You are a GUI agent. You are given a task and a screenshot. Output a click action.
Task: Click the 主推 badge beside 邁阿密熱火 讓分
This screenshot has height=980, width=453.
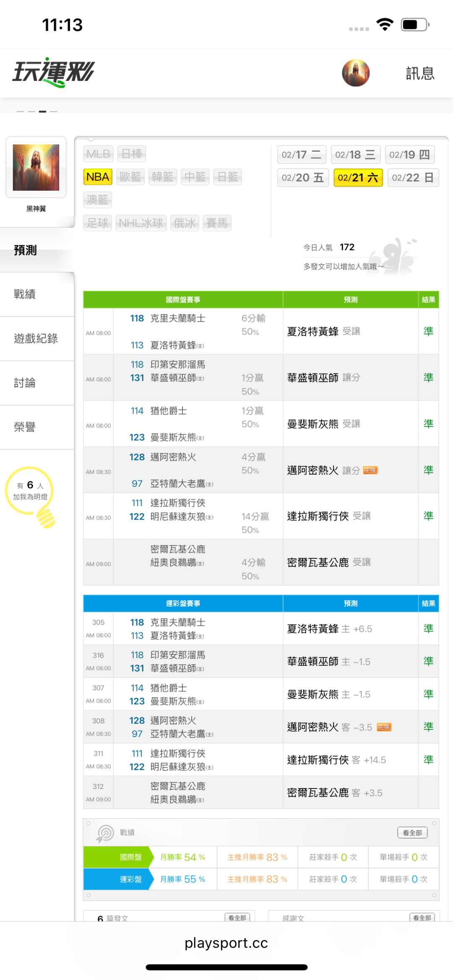click(x=370, y=471)
